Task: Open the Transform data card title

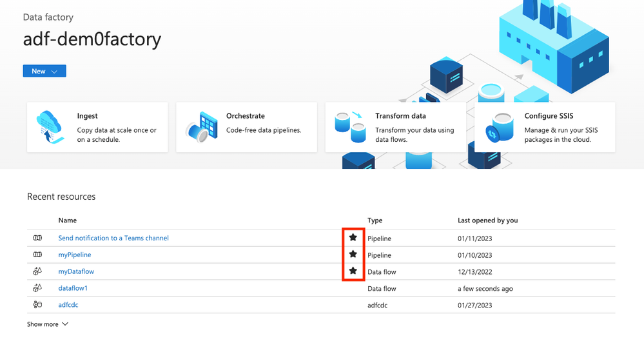Action: pos(400,116)
